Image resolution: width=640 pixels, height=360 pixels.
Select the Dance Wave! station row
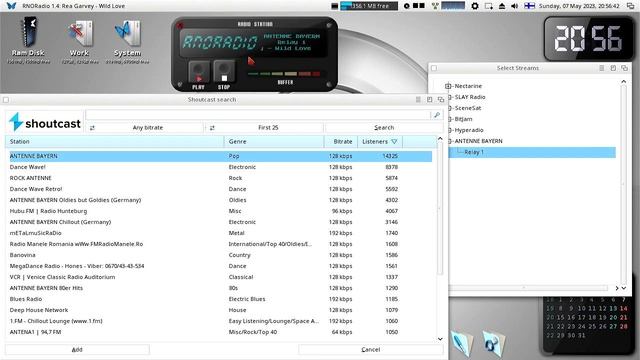click(x=221, y=167)
